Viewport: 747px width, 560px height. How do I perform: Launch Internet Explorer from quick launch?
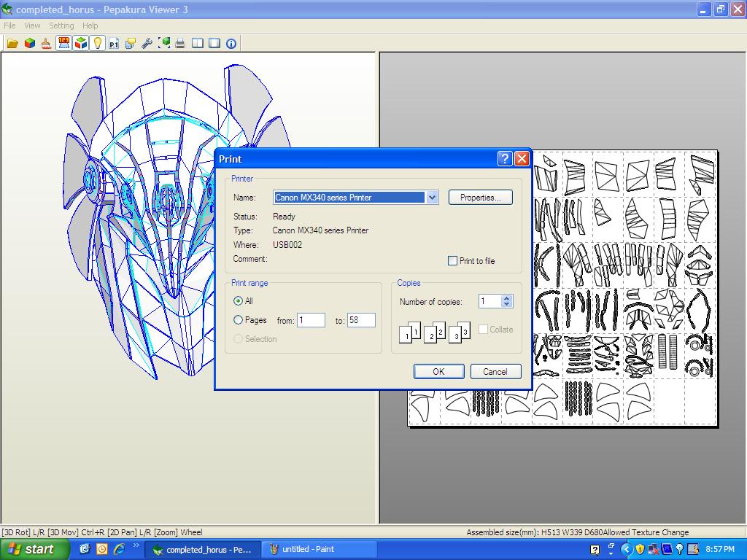pos(119,549)
